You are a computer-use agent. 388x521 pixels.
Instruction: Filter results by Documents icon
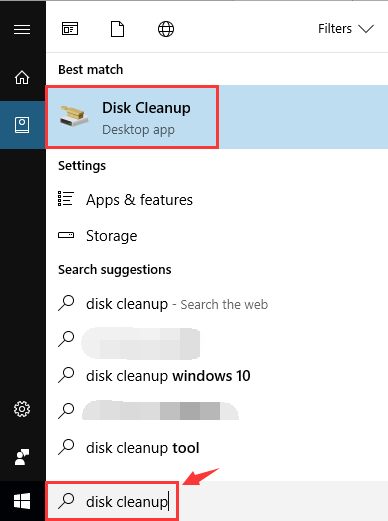(x=117, y=29)
